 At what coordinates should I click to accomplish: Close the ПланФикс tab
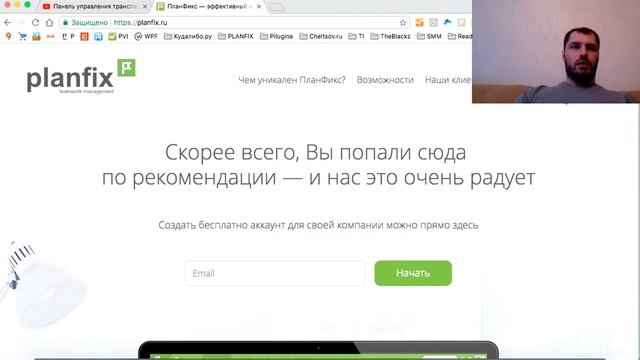click(259, 7)
